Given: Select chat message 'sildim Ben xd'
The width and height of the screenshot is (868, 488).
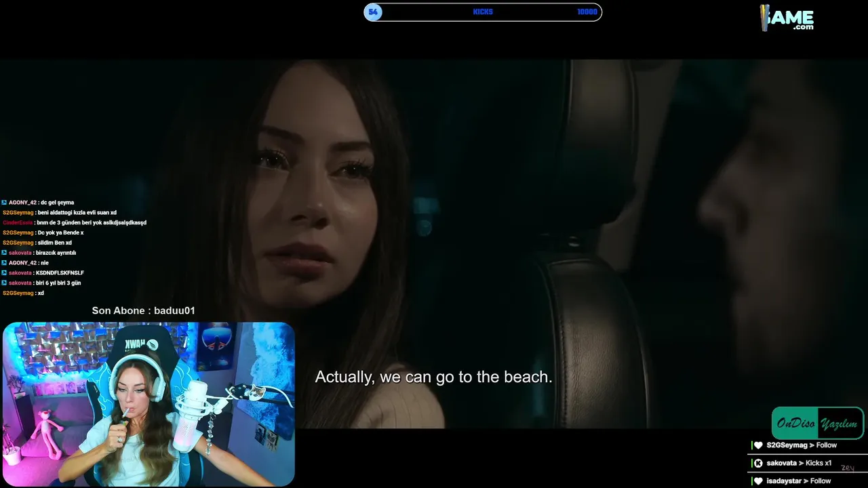Looking at the screenshot, I should [55, 243].
